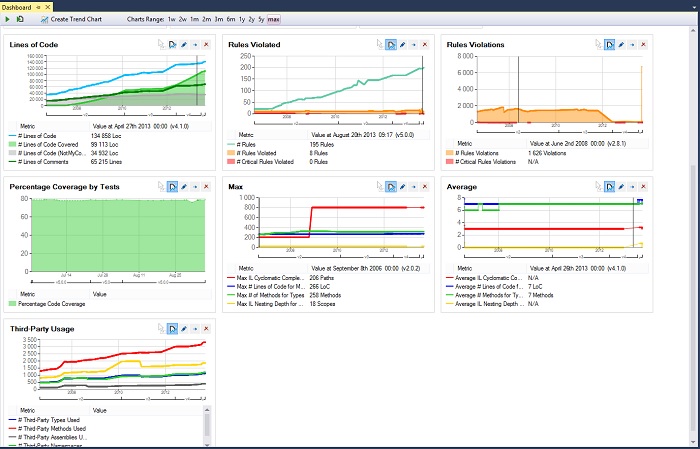This screenshot has height=449, width=700.
Task: Edit the Lines of Code chart (pencil)
Action: point(184,45)
